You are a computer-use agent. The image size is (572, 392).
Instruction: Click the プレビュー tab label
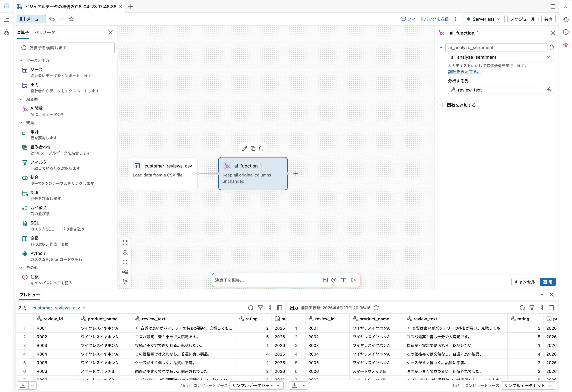30,295
